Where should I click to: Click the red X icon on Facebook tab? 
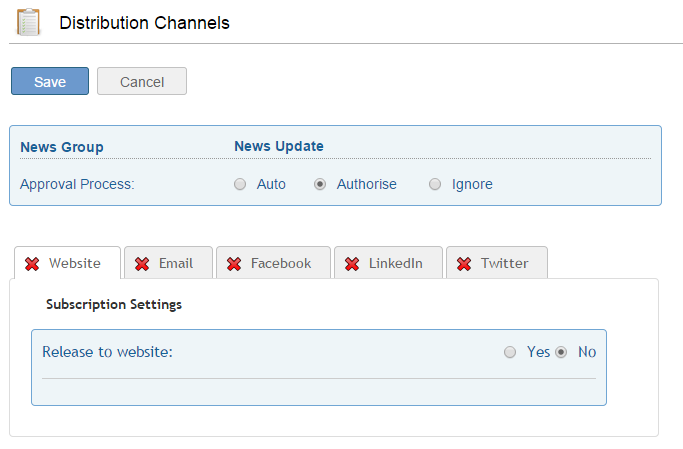234,264
